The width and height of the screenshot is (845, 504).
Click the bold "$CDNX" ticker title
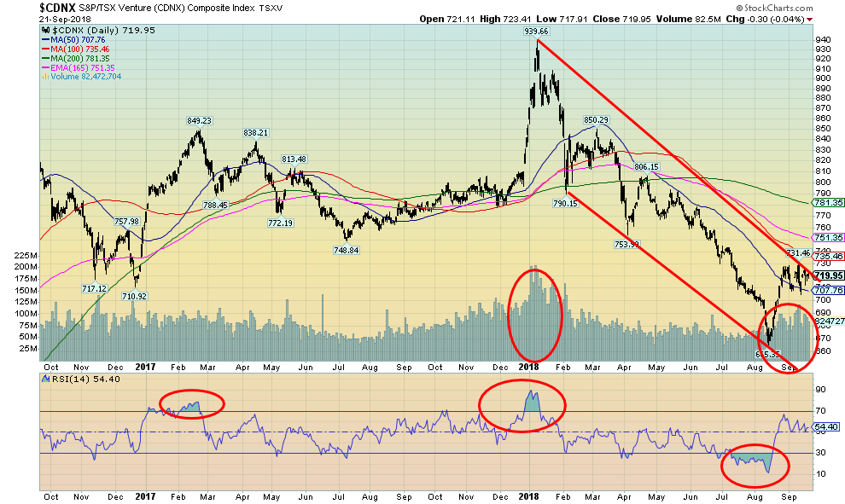click(x=58, y=8)
